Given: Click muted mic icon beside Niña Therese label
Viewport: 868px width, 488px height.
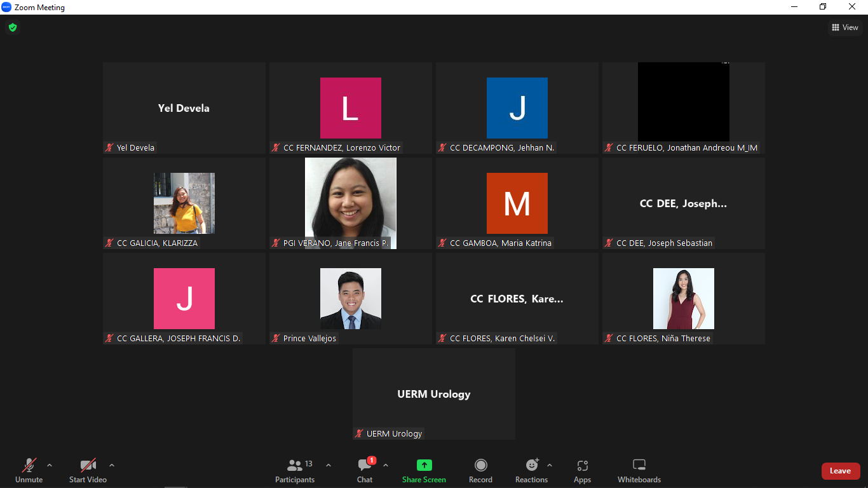Looking at the screenshot, I should pos(609,338).
